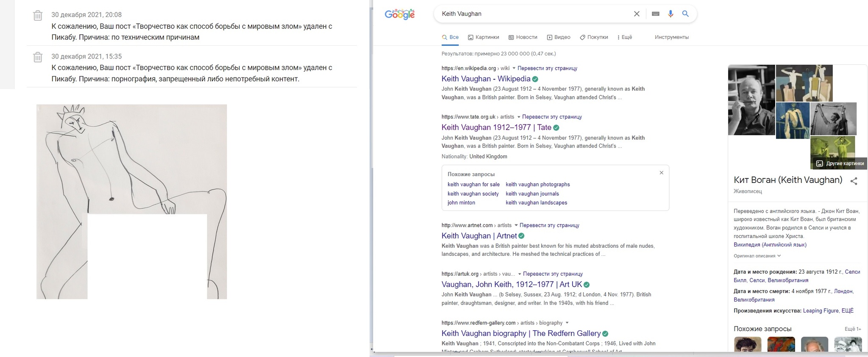This screenshot has height=357, width=868.
Task: Open the Keith Vaughan - Wikipedia result
Action: point(486,79)
